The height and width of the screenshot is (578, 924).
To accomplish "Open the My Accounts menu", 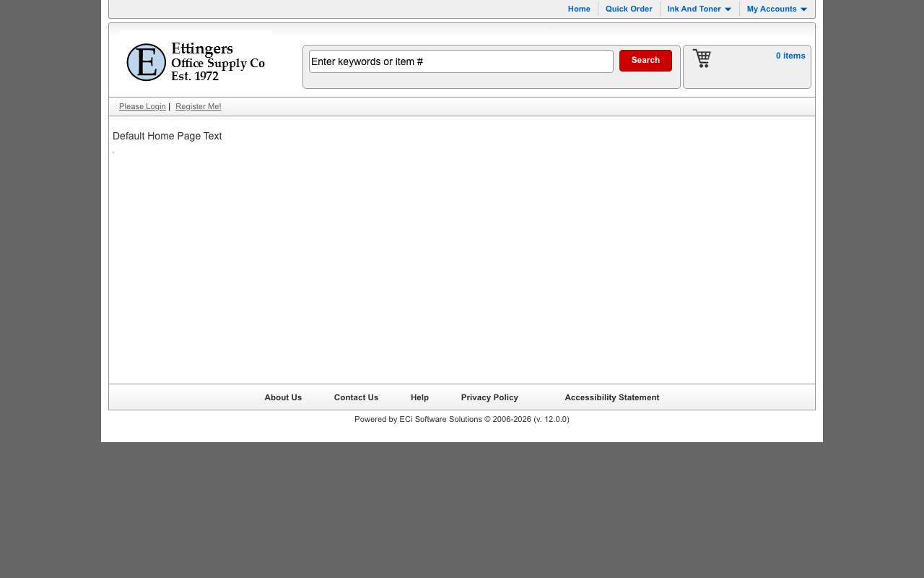I will 772,9.
